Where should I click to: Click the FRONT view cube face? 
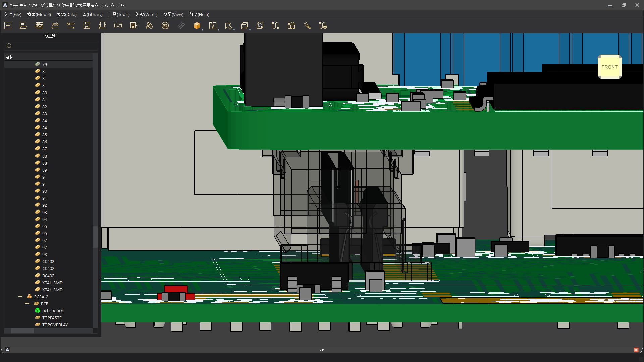(609, 67)
